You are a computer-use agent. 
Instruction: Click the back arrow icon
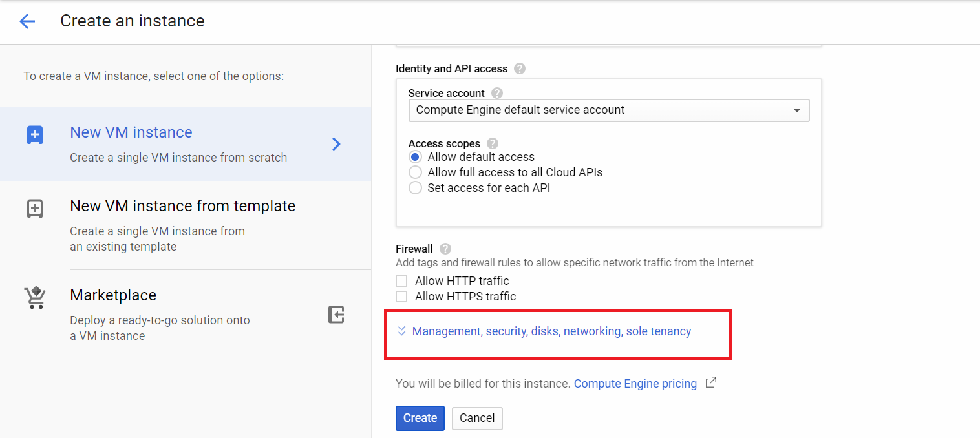27,21
